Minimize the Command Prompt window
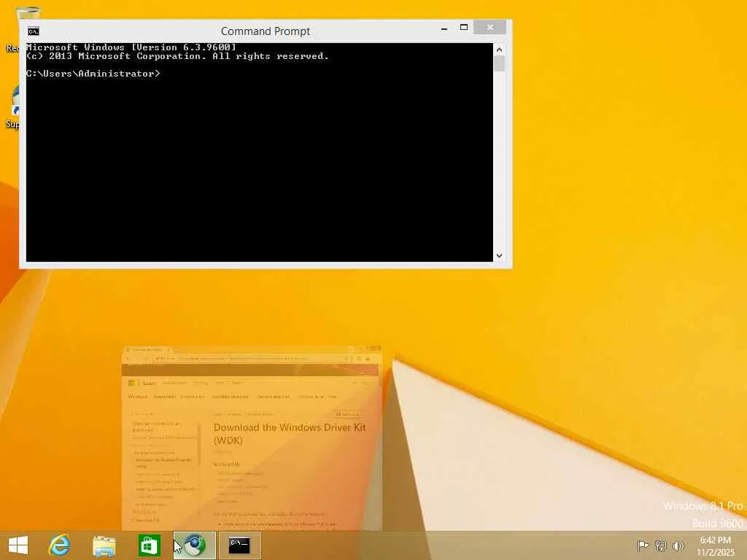This screenshot has height=560, width=747. pos(444,28)
